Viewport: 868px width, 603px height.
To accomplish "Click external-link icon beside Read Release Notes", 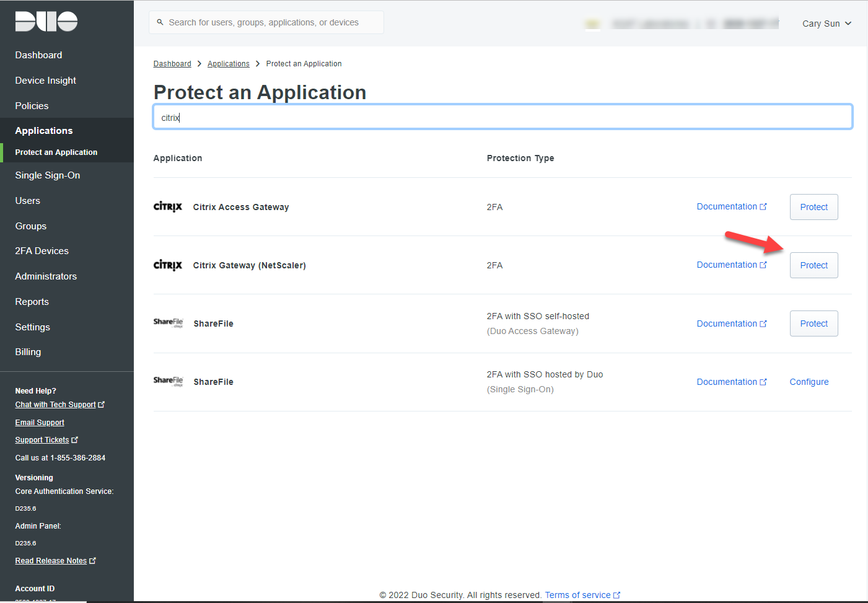I will [93, 561].
